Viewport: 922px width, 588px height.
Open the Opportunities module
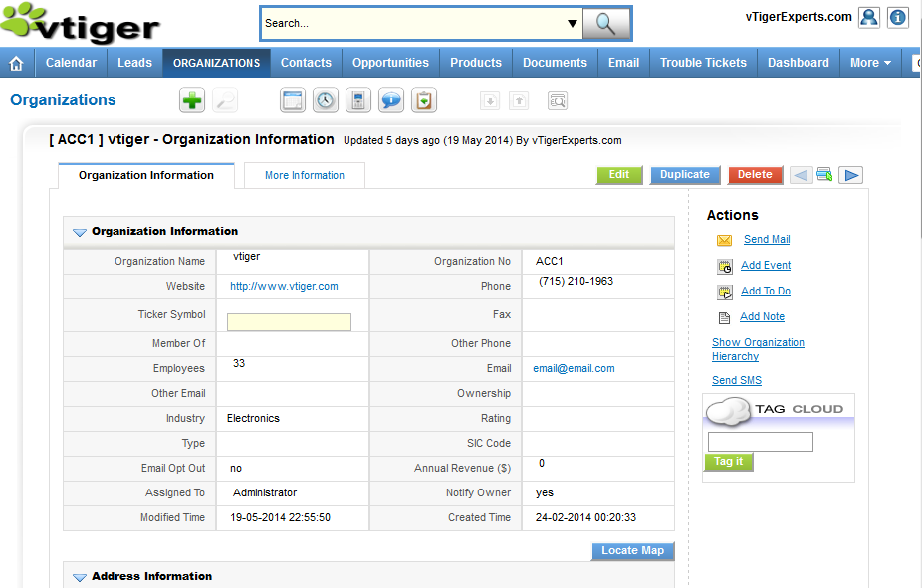click(x=390, y=63)
